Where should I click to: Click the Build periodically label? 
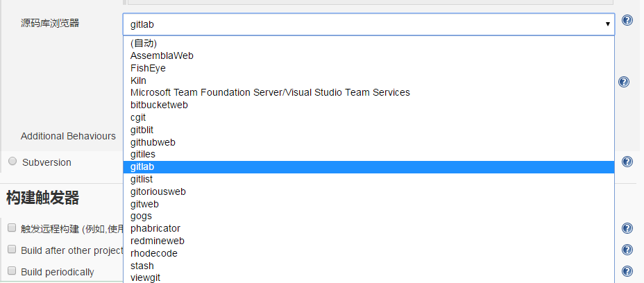(x=57, y=272)
